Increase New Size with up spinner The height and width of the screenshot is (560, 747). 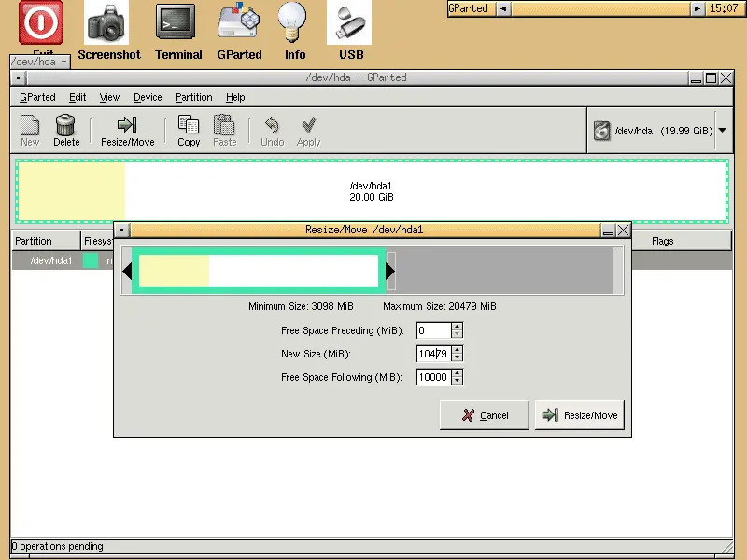(x=457, y=349)
